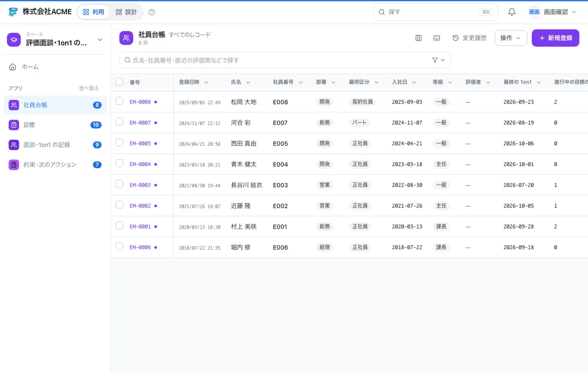Click the 面談･1on1 の記録 sidebar icon

14,145
